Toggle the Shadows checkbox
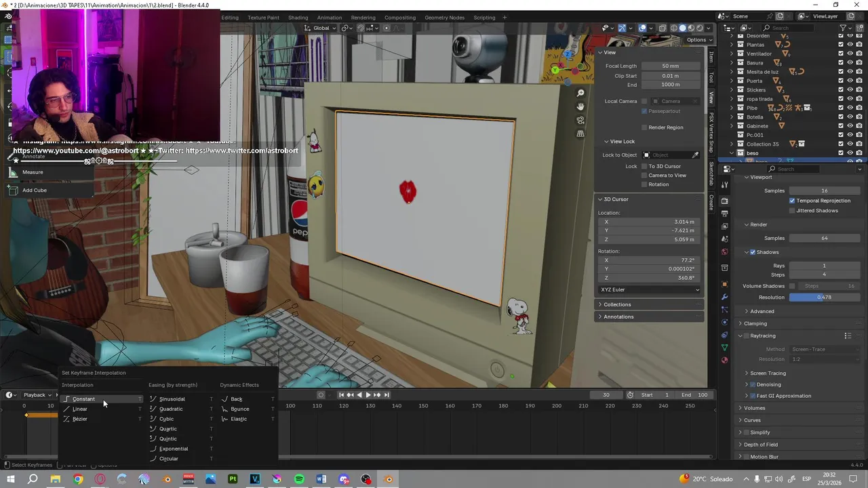The height and width of the screenshot is (488, 868). 753,252
